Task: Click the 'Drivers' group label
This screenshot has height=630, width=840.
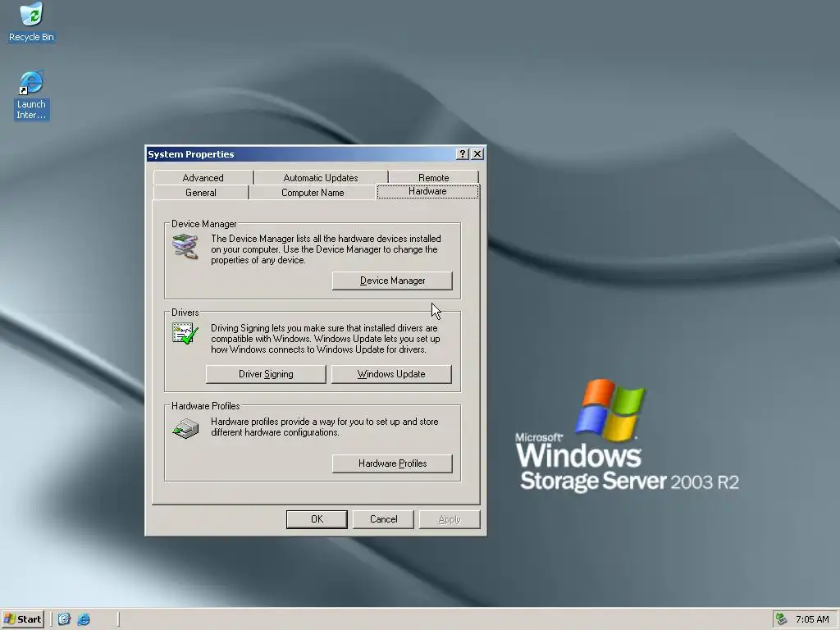Action: click(x=185, y=313)
